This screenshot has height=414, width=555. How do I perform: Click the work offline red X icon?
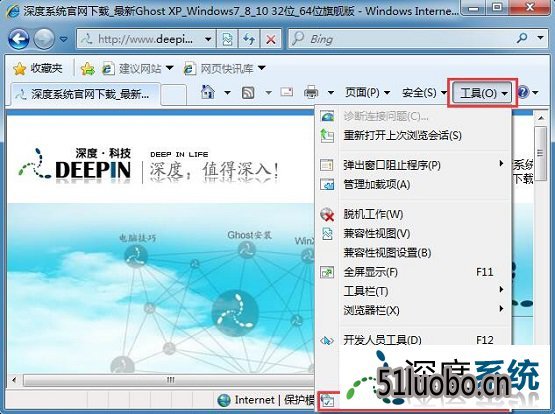(x=327, y=214)
